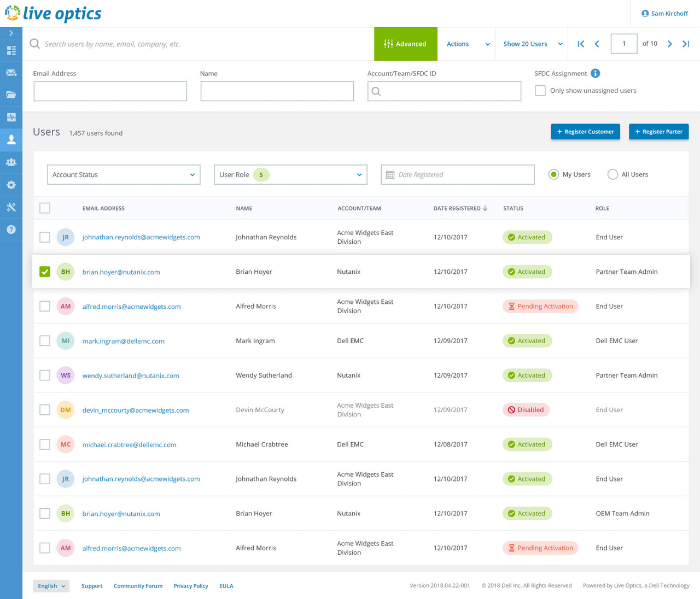Open the wendy.sutherland@nutanix.com email link

pos(131,375)
